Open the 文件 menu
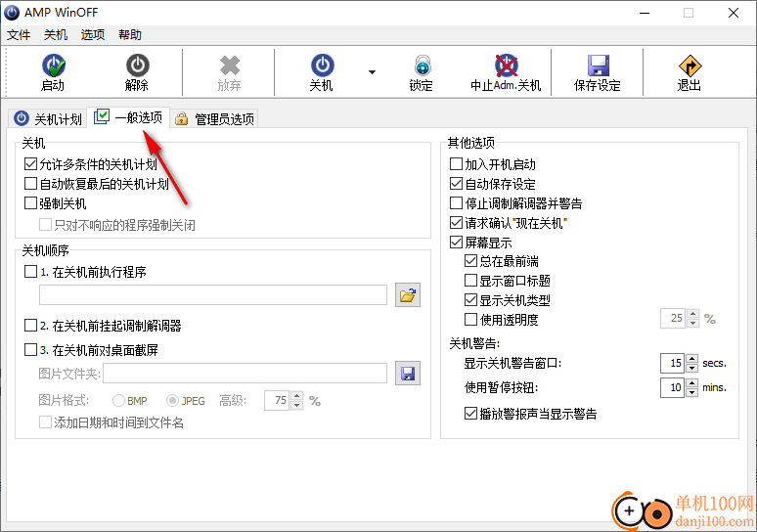Image resolution: width=757 pixels, height=532 pixels. (x=19, y=35)
